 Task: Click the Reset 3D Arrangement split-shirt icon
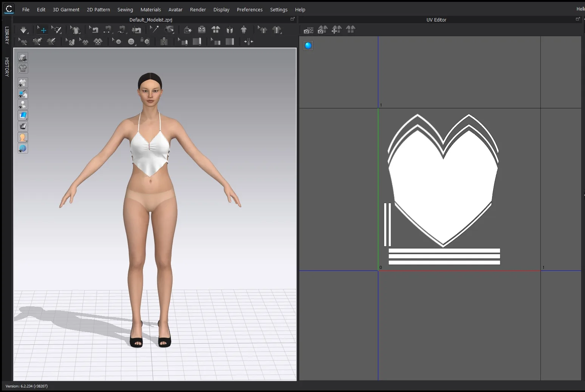(216, 30)
